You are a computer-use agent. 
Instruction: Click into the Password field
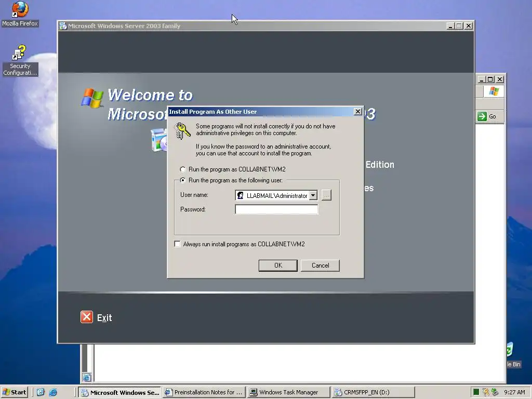(276, 209)
